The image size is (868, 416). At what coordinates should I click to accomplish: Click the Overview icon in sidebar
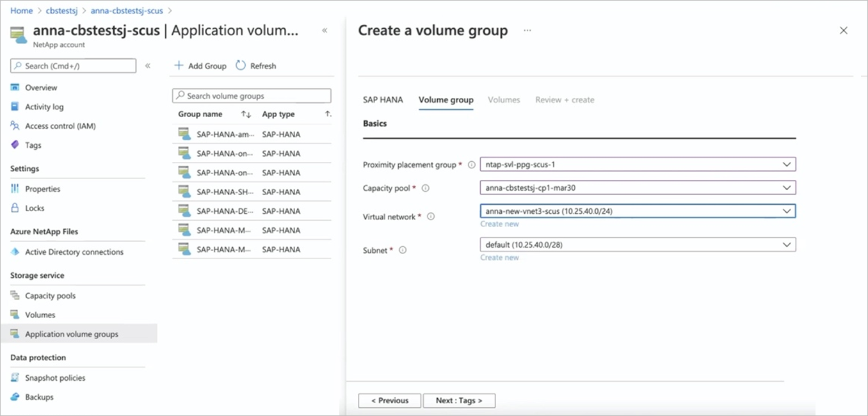click(15, 88)
